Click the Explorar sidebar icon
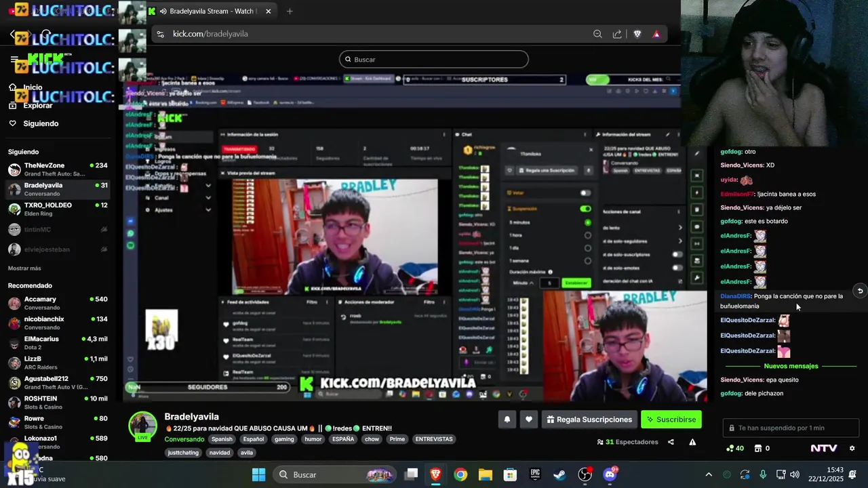This screenshot has height=488, width=868. click(12, 106)
